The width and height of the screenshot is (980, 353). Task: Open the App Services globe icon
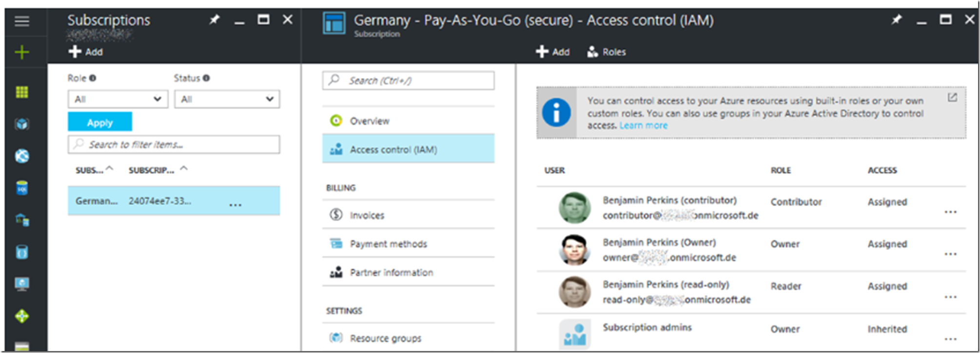pyautogui.click(x=22, y=156)
